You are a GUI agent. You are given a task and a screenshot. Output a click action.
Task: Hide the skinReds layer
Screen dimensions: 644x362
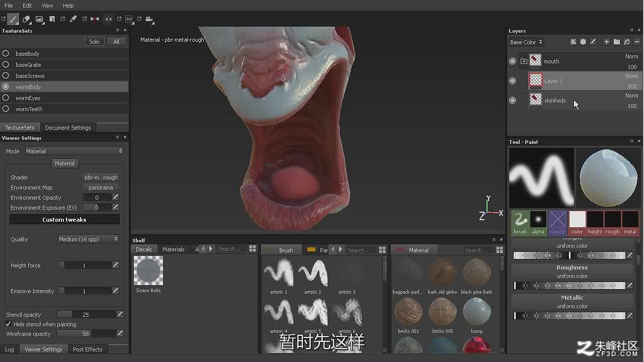click(x=512, y=100)
